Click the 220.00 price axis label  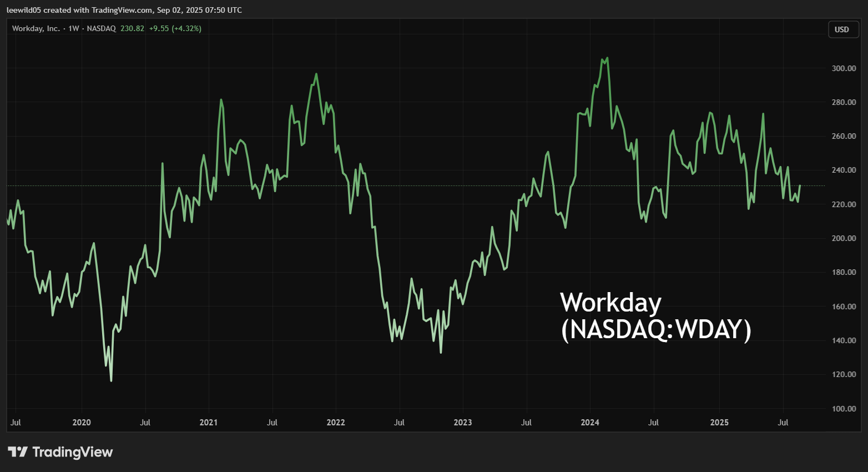844,204
